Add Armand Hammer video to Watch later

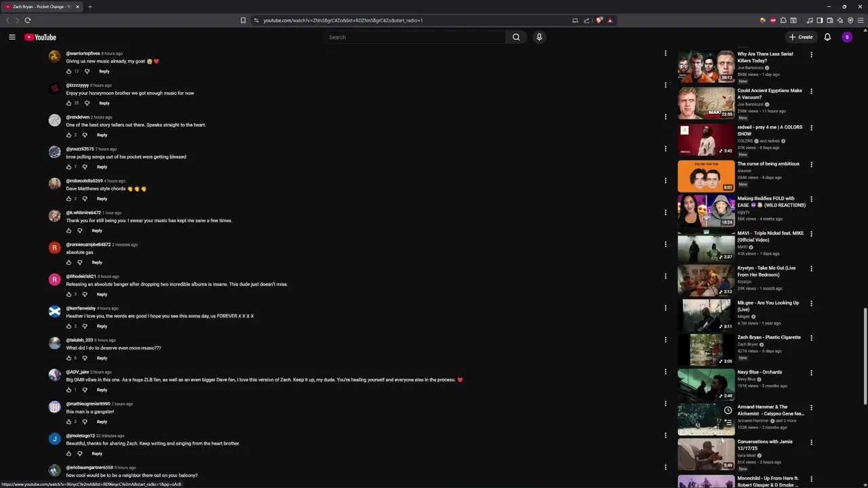click(728, 410)
